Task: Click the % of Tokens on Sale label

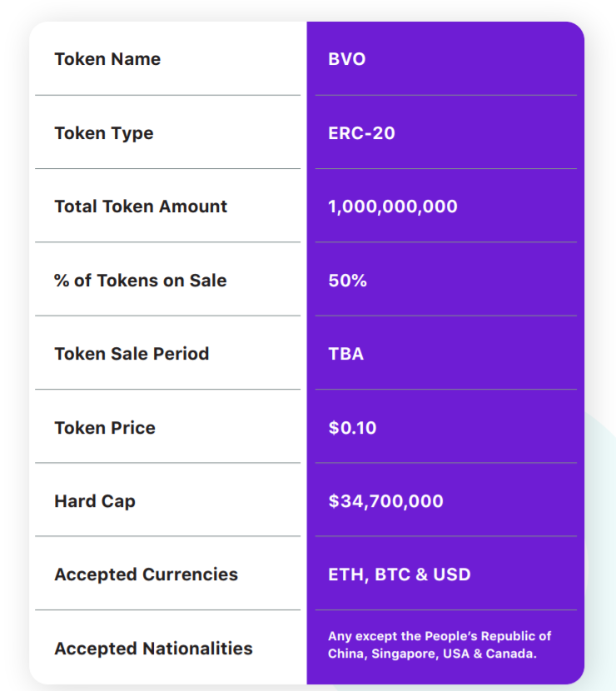Action: 141,281
